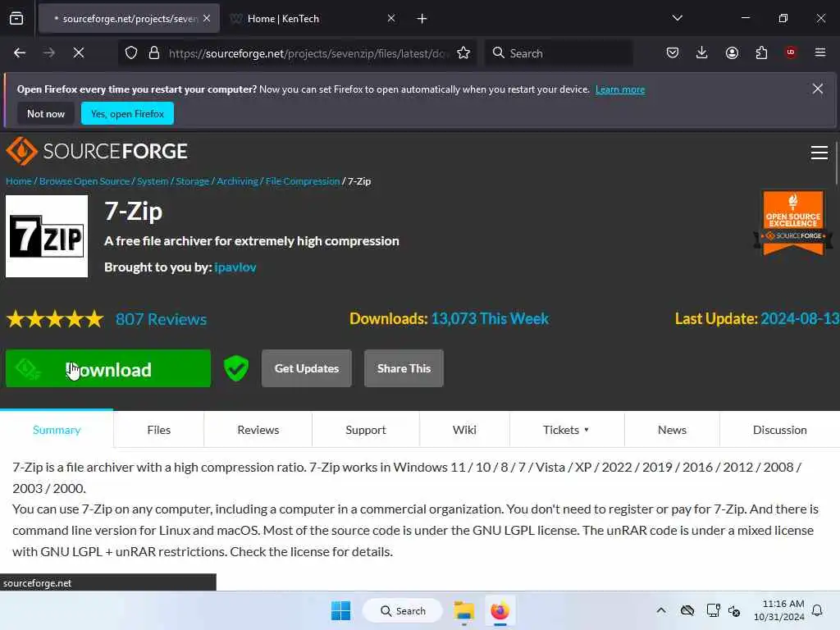
Task: Click File Compression breadcrumb link
Action: pyautogui.click(x=303, y=181)
